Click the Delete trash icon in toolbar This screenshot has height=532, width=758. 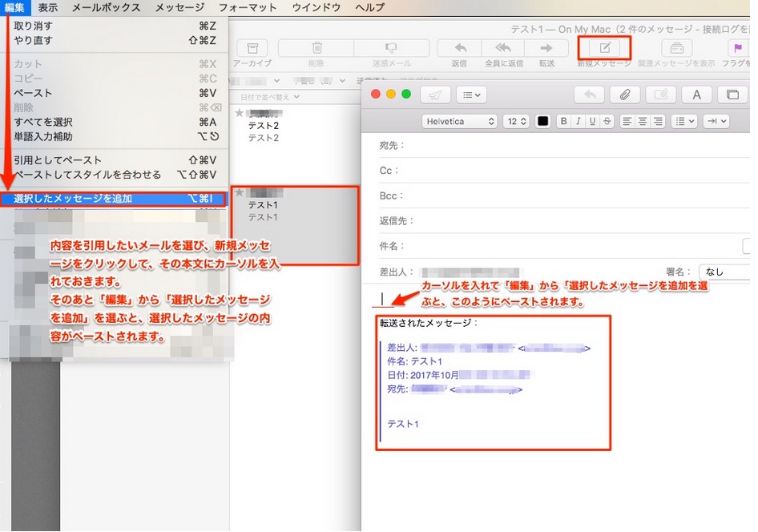point(317,48)
